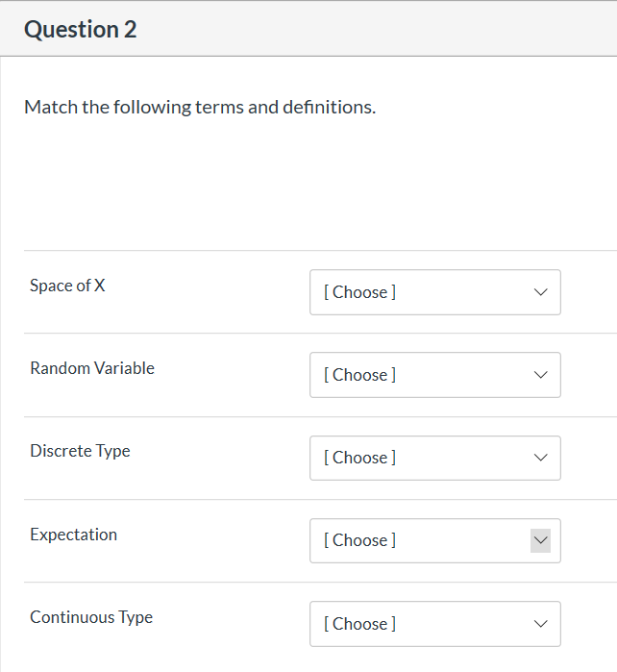Open the Expectation dropdown
The height and width of the screenshot is (672, 617).
435,540
